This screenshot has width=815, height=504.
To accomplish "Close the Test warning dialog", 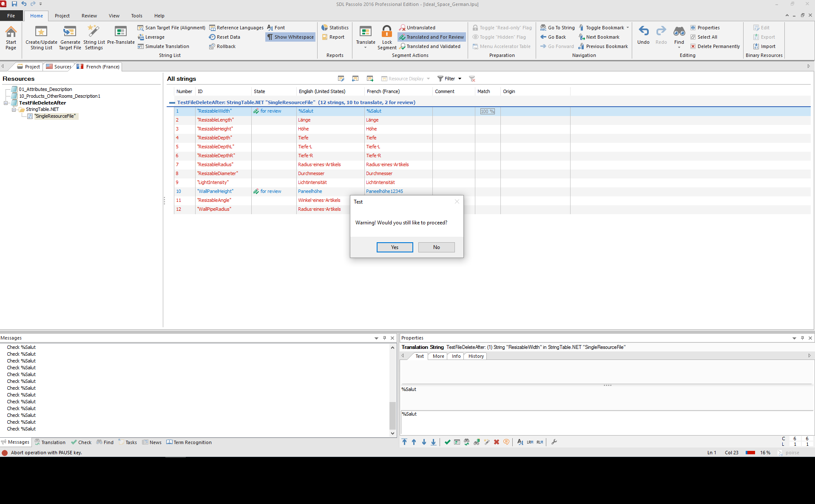I will pos(457,201).
